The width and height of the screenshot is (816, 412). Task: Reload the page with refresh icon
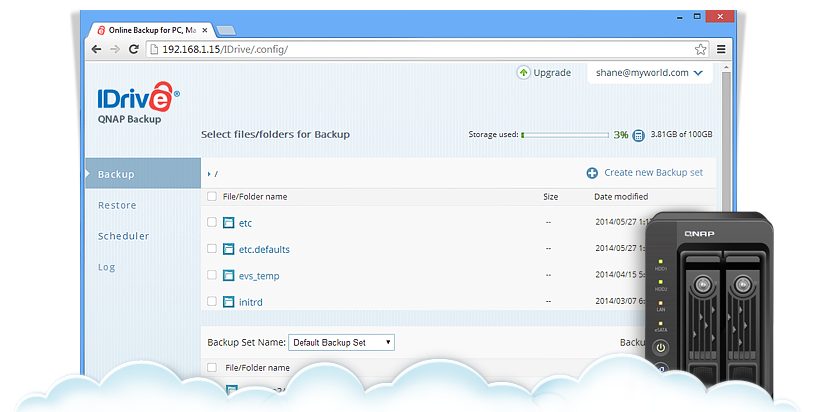(x=134, y=49)
